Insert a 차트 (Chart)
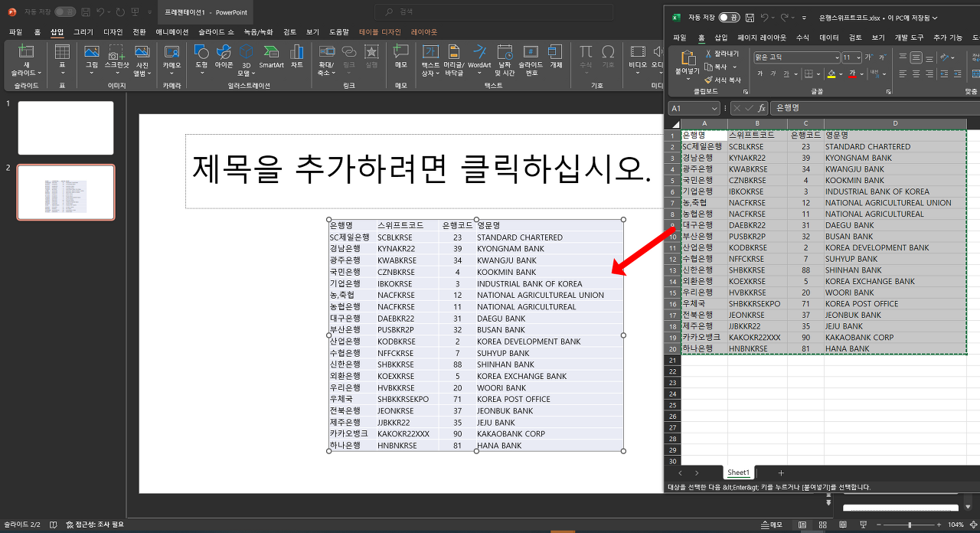The image size is (980, 533). (297, 55)
